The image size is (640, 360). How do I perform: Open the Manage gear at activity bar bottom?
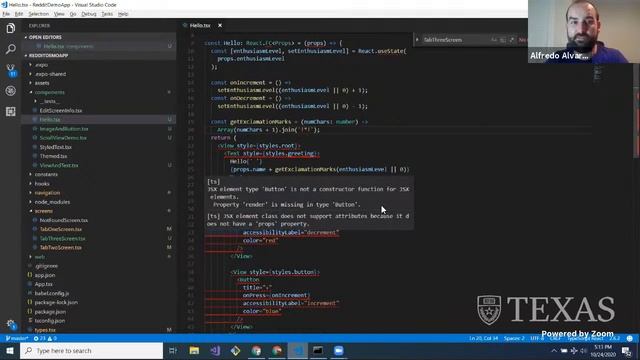click(x=11, y=324)
